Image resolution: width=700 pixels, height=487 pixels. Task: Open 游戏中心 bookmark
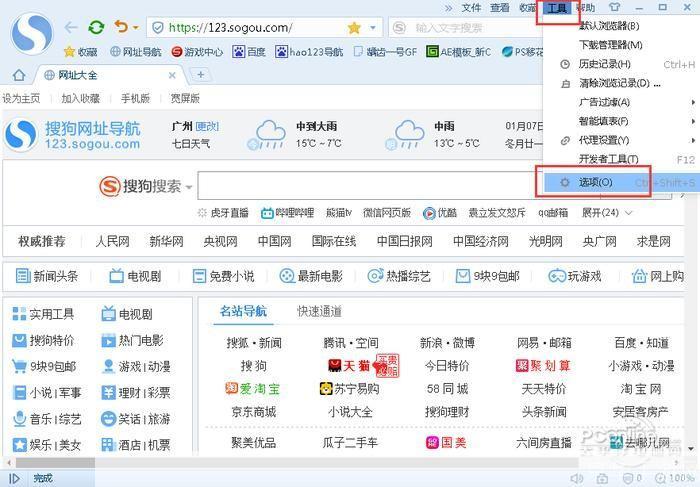(197, 52)
